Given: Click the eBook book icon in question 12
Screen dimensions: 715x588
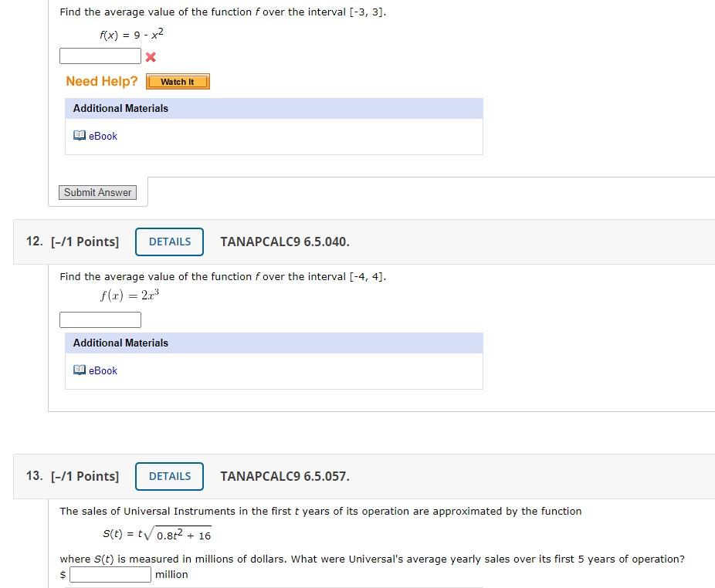Looking at the screenshot, I should coord(80,370).
